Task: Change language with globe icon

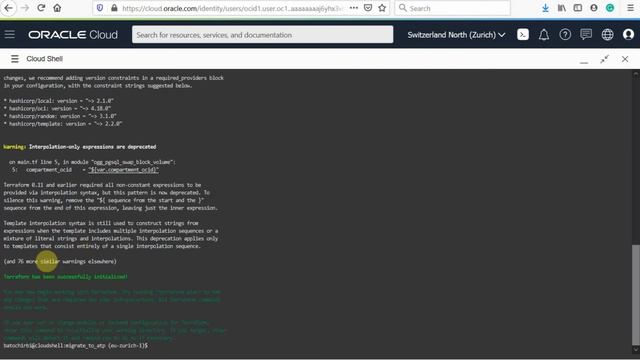Action: point(607,35)
